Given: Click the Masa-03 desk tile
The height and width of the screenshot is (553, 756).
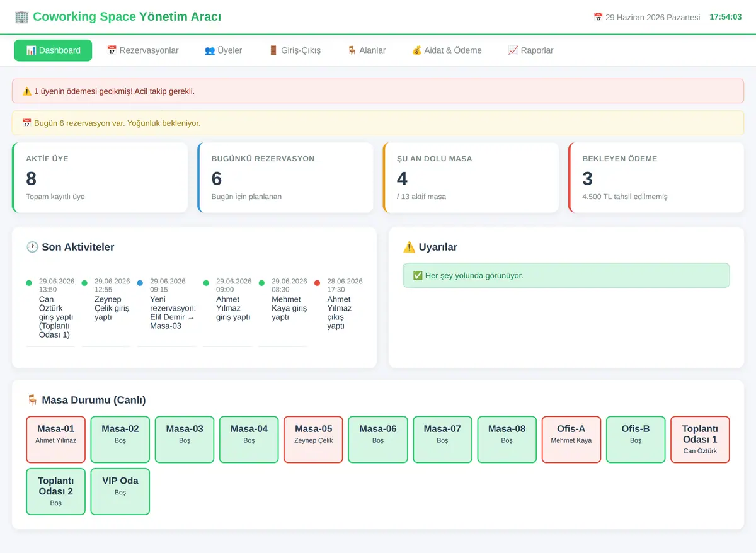Looking at the screenshot, I should (x=185, y=440).
